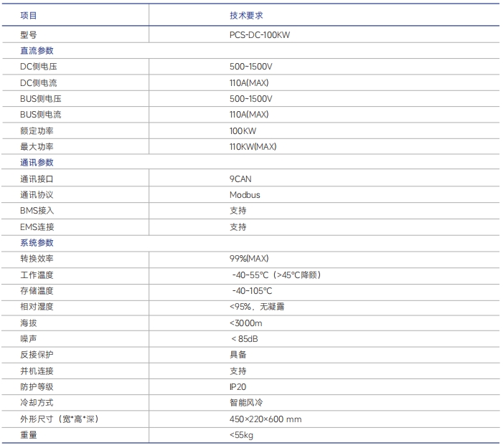Select the 噪声 label
The height and width of the screenshot is (448, 503).
pos(29,339)
